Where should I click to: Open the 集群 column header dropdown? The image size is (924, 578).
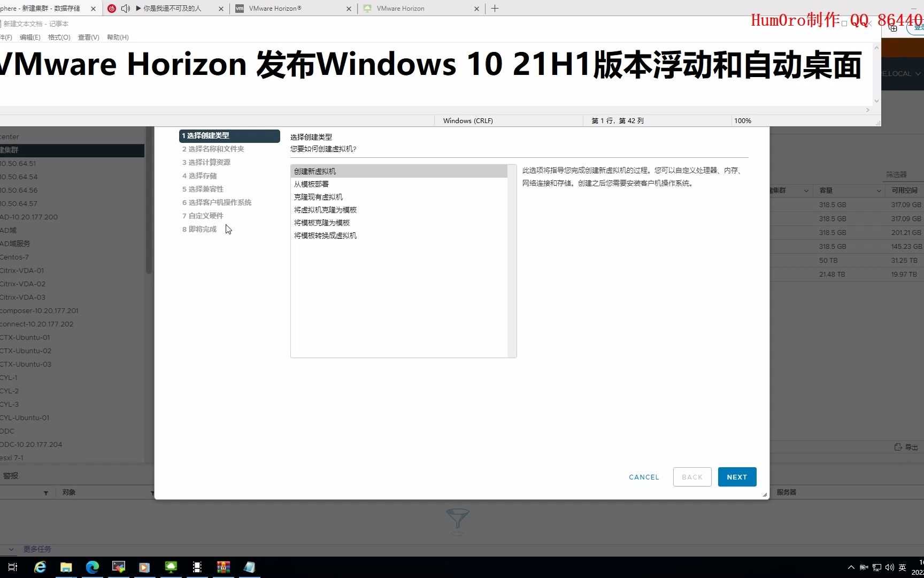pos(806,191)
